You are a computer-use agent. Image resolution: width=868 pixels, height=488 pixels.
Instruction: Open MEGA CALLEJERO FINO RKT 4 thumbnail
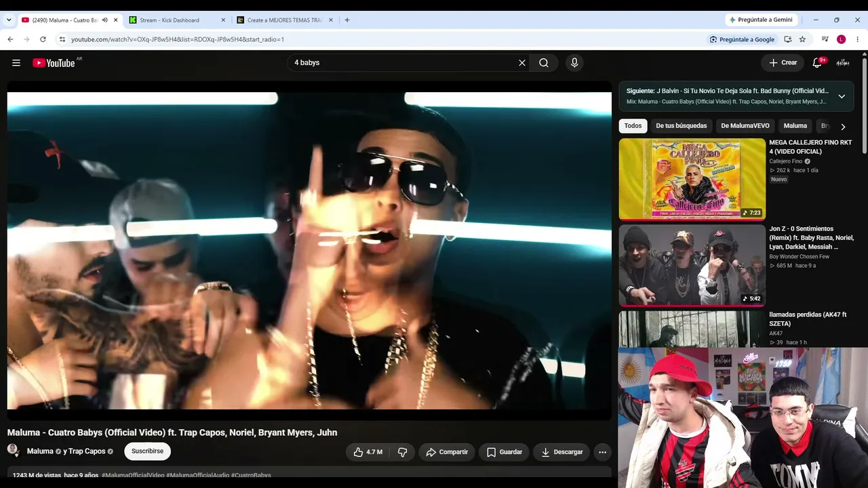692,180
